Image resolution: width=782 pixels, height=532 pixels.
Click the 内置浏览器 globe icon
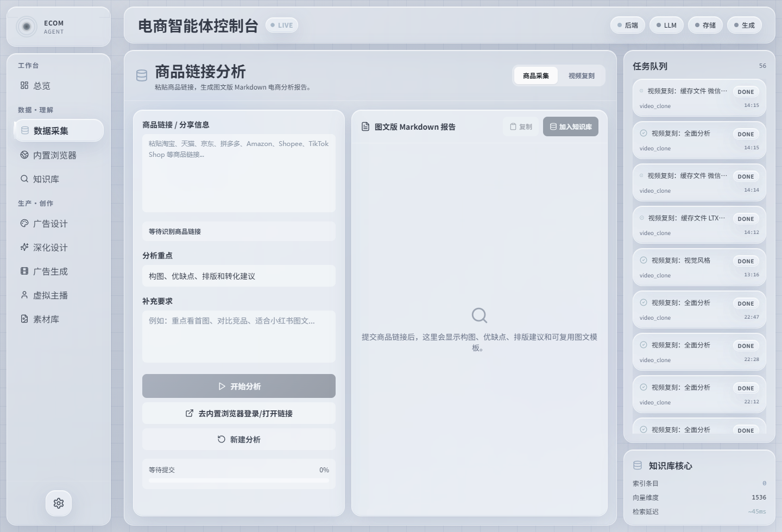point(24,155)
